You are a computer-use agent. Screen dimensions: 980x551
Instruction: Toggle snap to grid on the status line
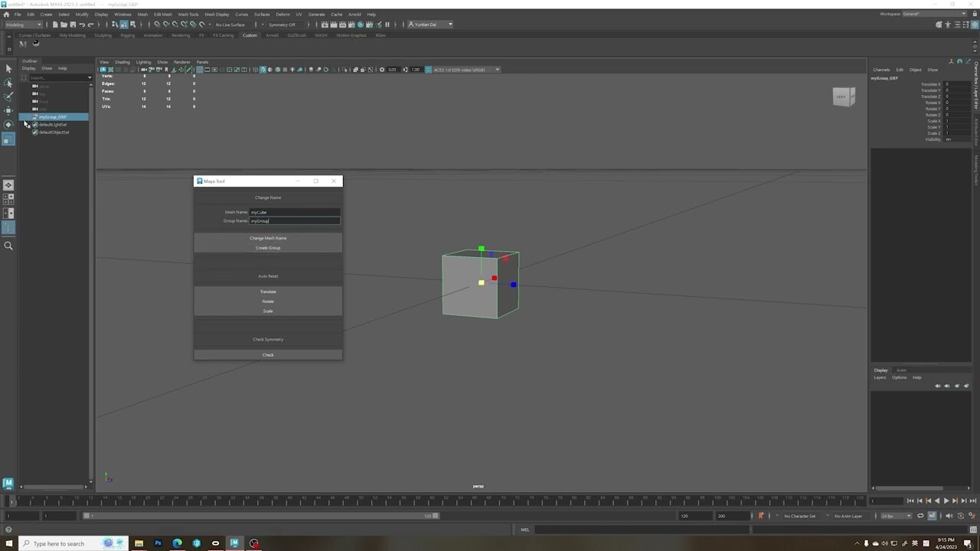point(157,24)
